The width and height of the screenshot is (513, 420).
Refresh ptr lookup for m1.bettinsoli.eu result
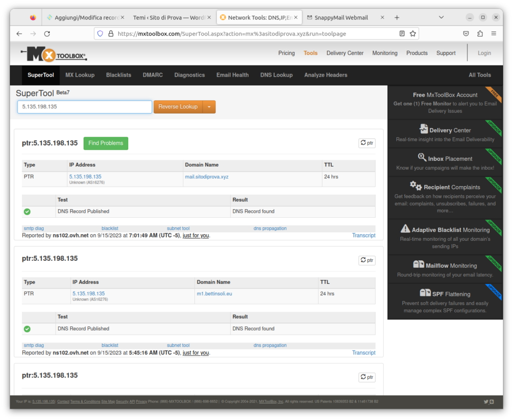[x=367, y=260]
